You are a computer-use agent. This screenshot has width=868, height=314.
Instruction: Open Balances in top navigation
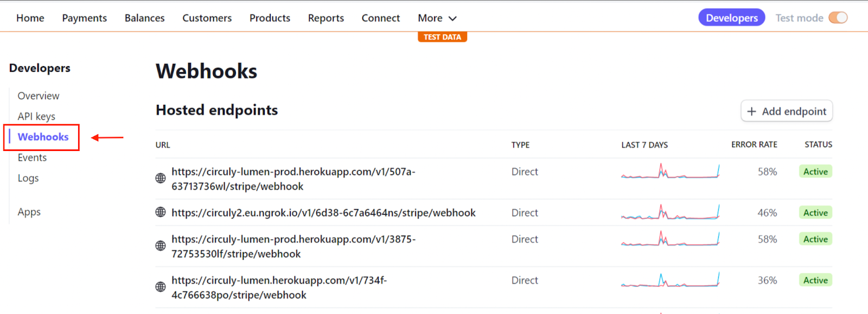click(x=145, y=18)
